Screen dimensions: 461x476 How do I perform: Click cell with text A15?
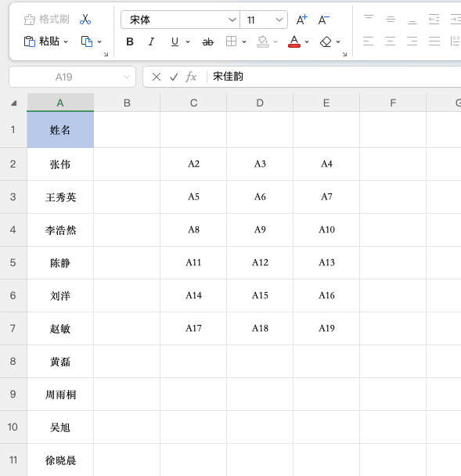click(260, 296)
